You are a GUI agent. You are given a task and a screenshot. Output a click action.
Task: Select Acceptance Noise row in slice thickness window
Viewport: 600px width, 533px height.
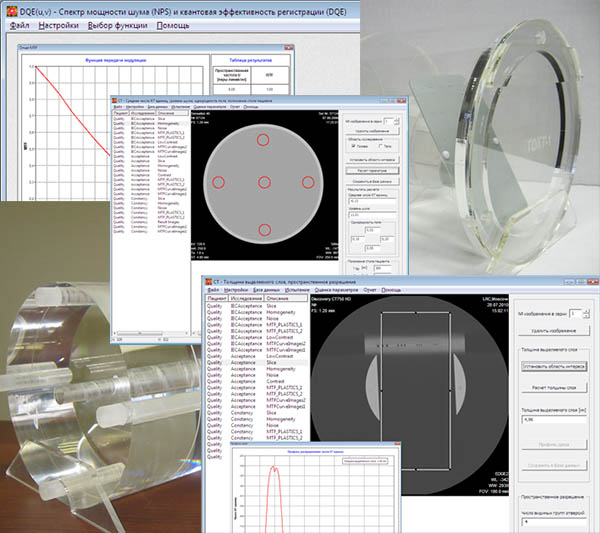pyautogui.click(x=257, y=375)
